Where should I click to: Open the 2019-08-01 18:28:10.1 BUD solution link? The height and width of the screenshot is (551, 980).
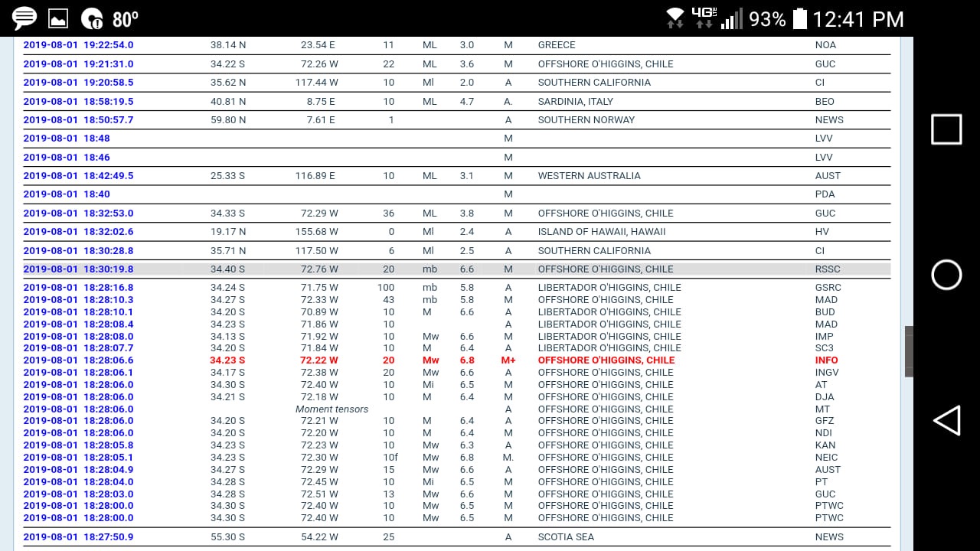click(78, 312)
